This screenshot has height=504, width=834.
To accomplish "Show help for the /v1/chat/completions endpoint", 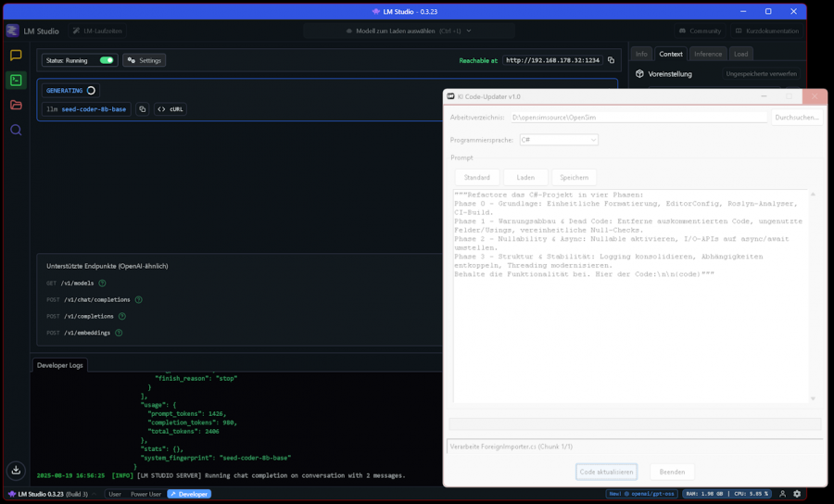I will pos(139,300).
